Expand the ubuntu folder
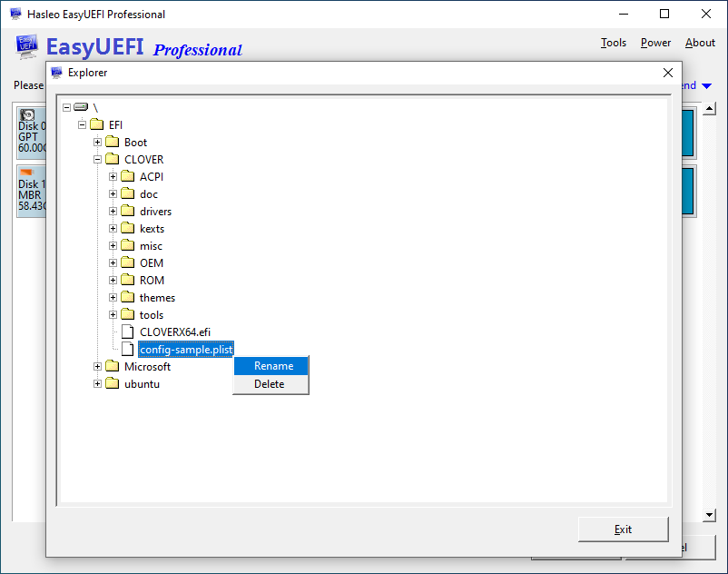Screen dimensions: 728x574 click(97, 383)
